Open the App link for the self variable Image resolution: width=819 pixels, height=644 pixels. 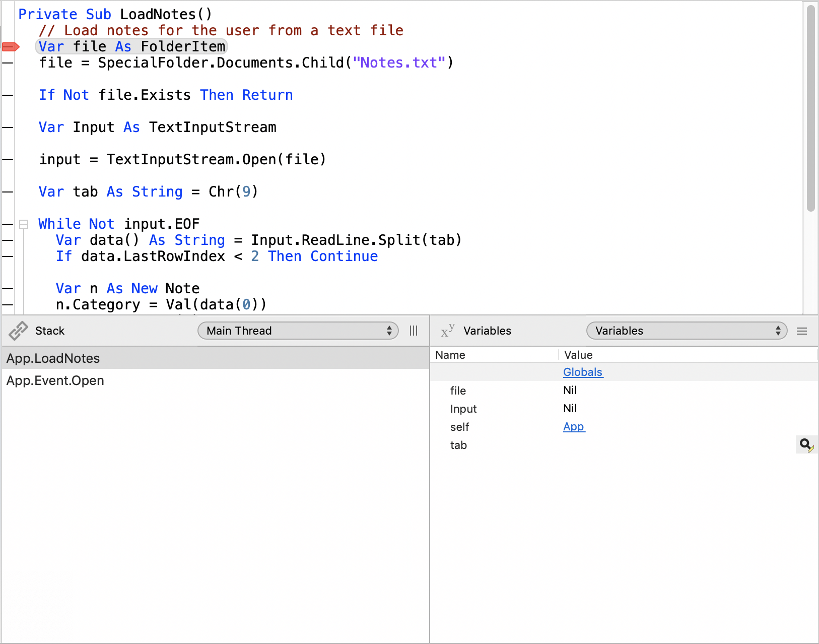pos(574,427)
